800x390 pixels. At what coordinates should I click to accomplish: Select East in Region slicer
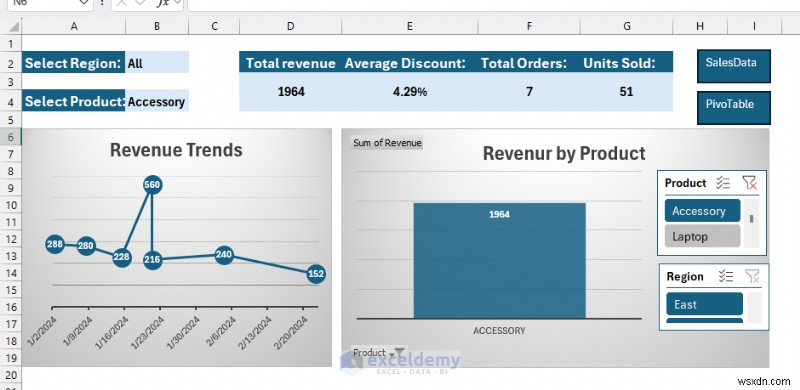coord(704,304)
